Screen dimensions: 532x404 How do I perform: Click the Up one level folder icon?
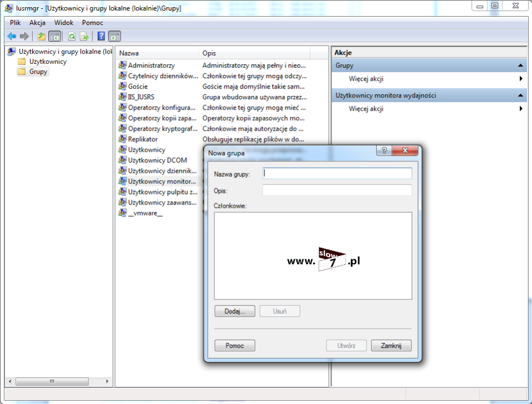coord(42,36)
